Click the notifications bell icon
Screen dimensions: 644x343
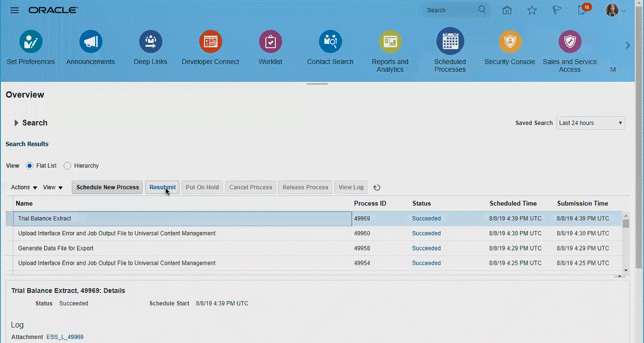(x=582, y=10)
